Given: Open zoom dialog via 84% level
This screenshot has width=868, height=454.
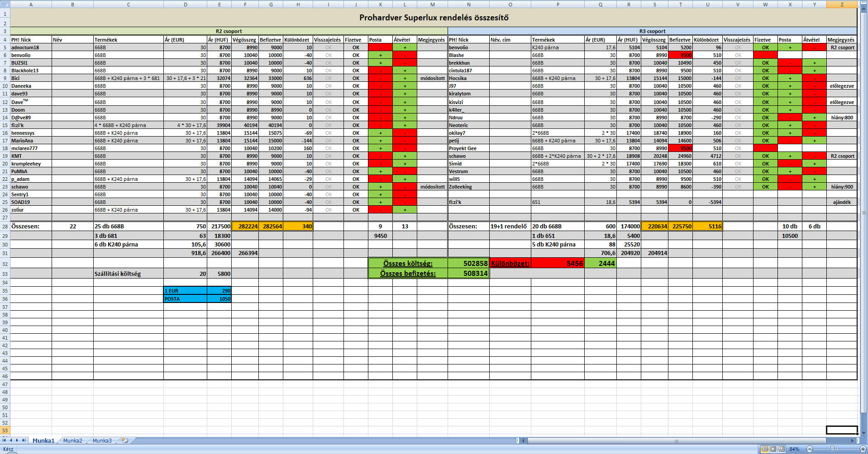Looking at the screenshot, I should tap(794, 449).
